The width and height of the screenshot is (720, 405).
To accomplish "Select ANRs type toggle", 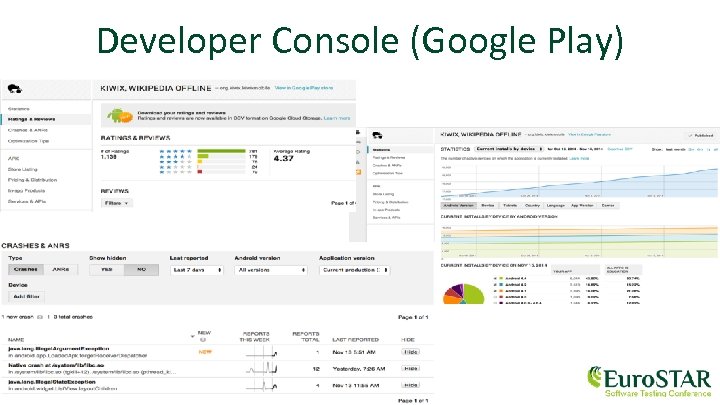I will click(61, 270).
